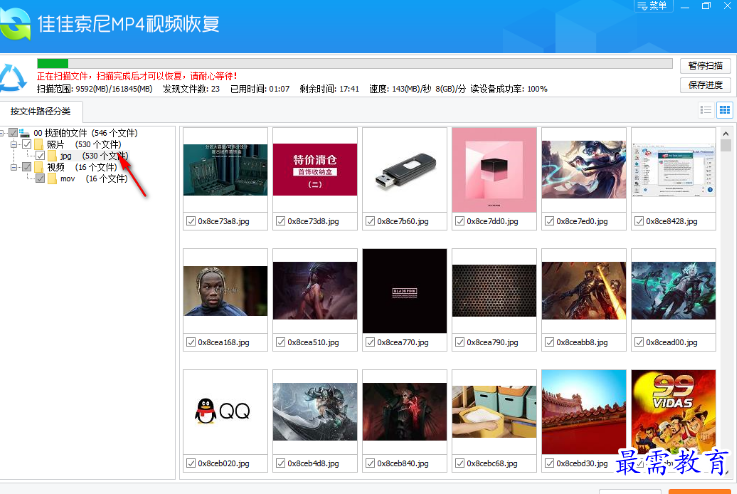The height and width of the screenshot is (494, 737).
Task: Toggle checkbox for 照片 folder
Action: tap(27, 144)
